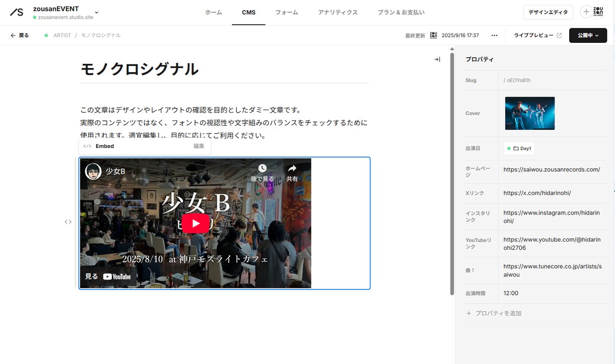Click the ホームページ URL value

coord(551,170)
